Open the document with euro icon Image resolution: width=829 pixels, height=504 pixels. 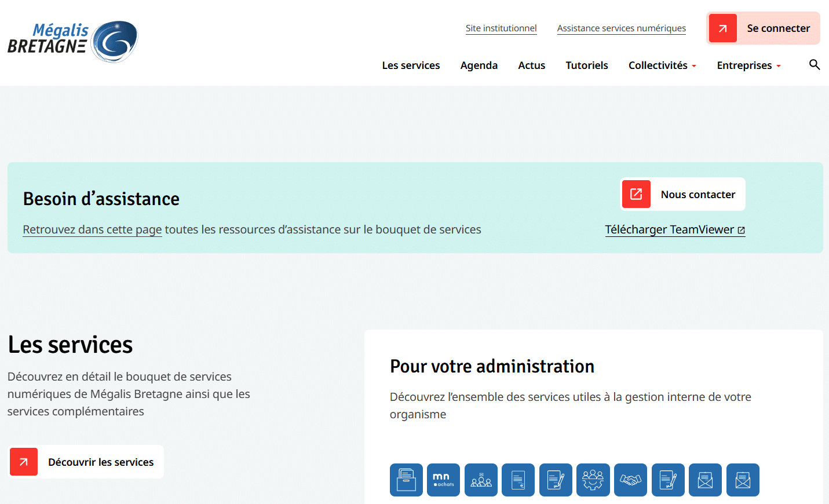tap(518, 480)
